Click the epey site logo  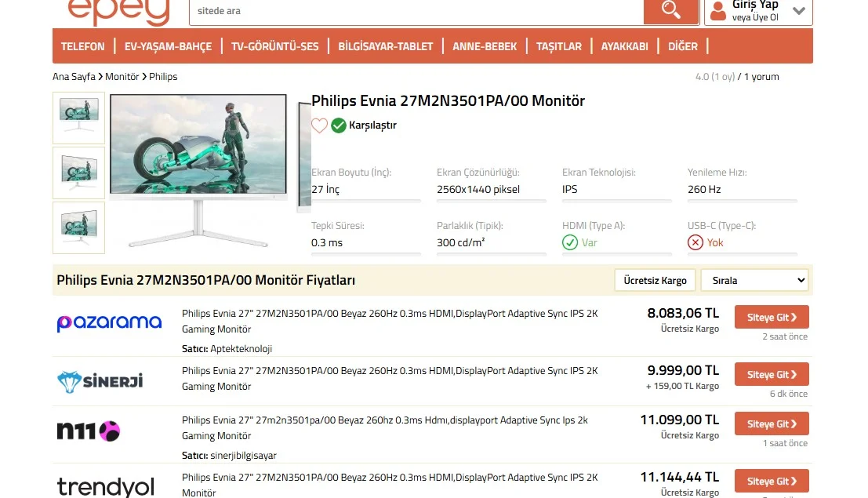point(118,13)
